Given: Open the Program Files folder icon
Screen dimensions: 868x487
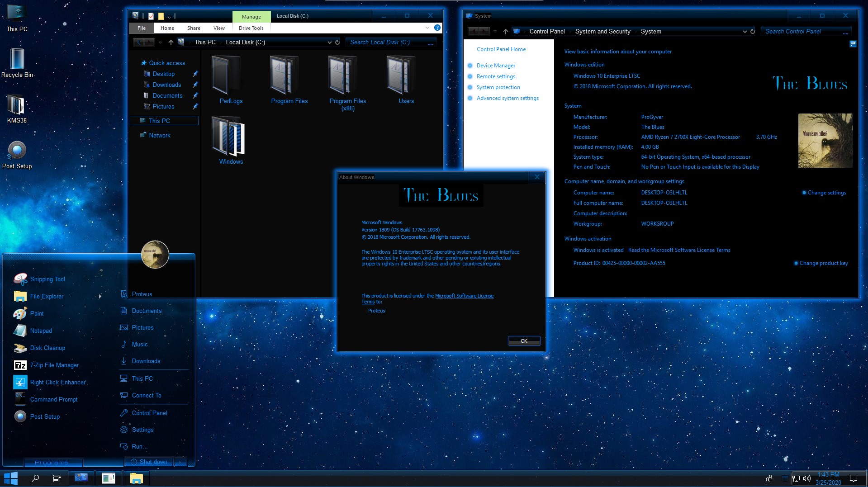Looking at the screenshot, I should (284, 75).
